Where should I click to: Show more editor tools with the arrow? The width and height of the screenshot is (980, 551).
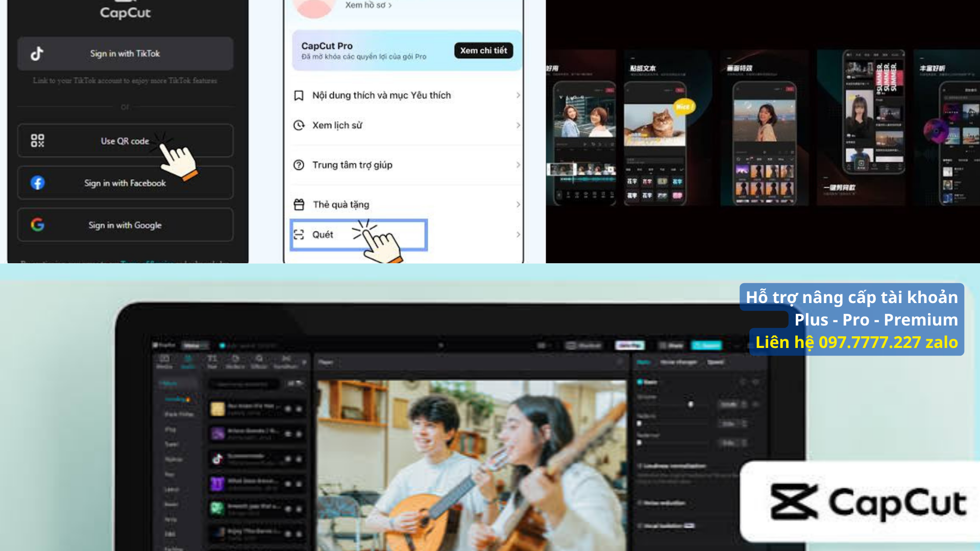click(304, 362)
